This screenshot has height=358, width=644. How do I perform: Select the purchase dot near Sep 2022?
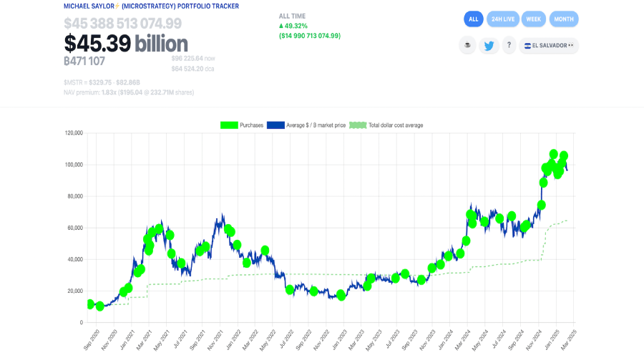point(314,291)
